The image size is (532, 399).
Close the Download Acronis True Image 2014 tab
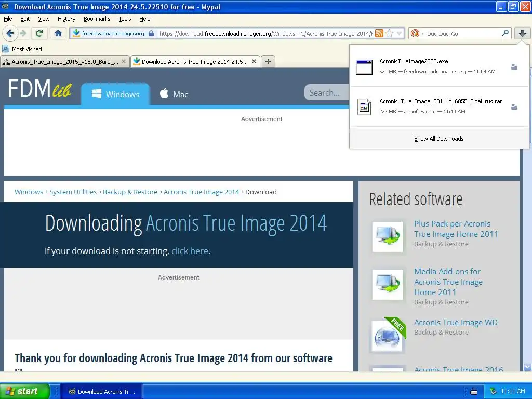254,61
